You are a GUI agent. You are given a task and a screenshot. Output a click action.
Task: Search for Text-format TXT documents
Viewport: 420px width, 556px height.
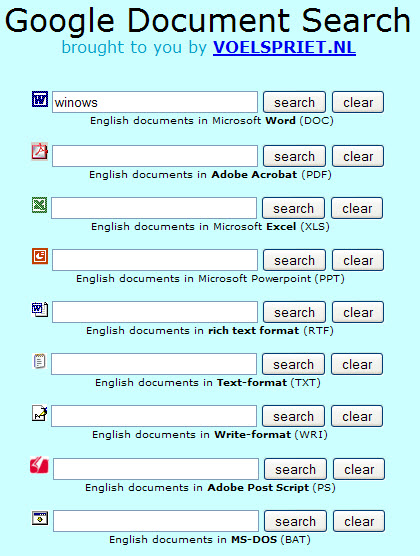coord(293,364)
